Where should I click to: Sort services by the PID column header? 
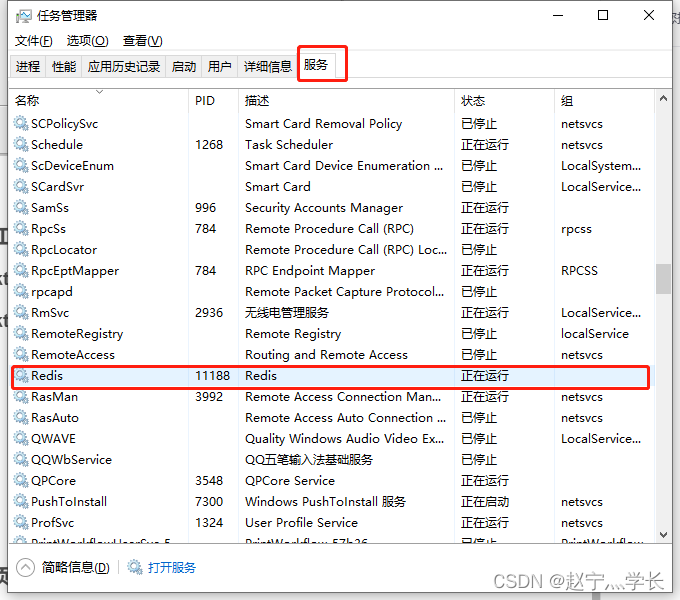pos(213,101)
